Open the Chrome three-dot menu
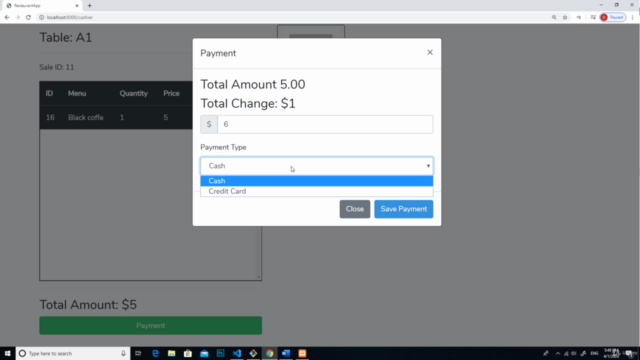The width and height of the screenshot is (640, 360). pos(633,17)
